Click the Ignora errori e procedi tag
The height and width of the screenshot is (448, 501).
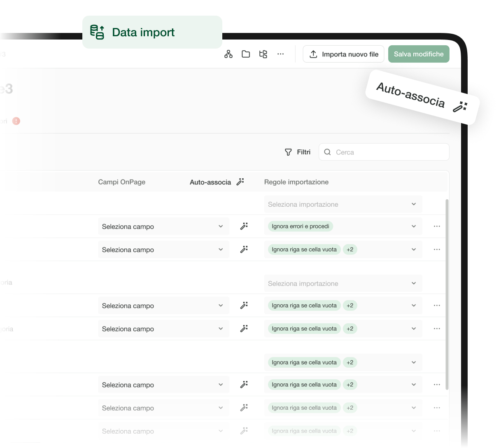click(x=301, y=226)
